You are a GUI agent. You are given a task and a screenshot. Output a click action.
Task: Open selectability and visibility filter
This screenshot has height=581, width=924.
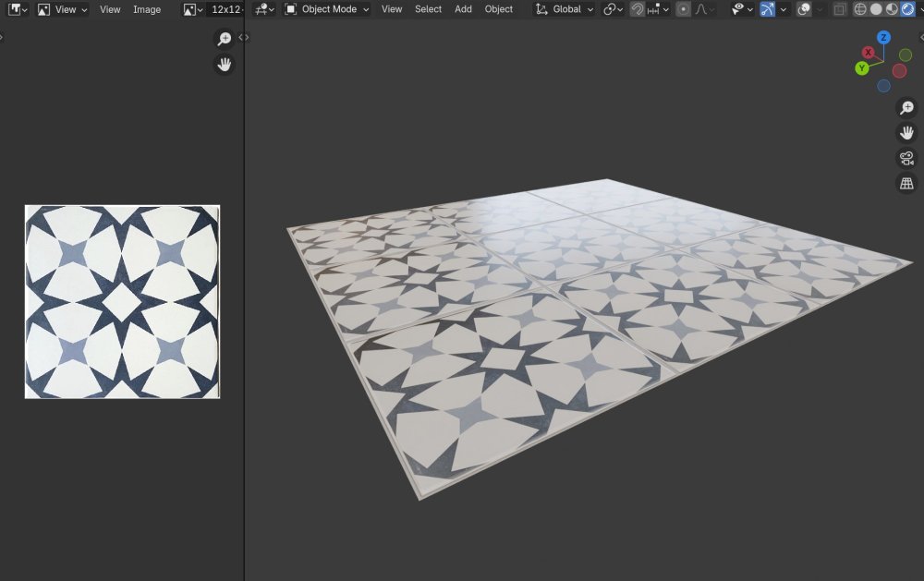click(x=741, y=9)
